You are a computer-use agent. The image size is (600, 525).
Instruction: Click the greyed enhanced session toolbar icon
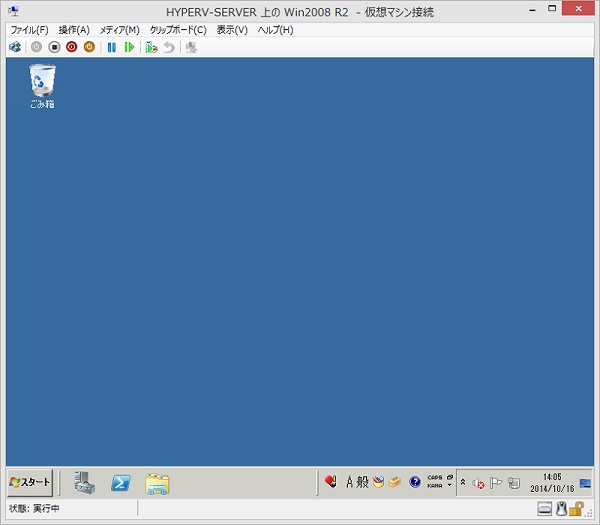pos(191,47)
